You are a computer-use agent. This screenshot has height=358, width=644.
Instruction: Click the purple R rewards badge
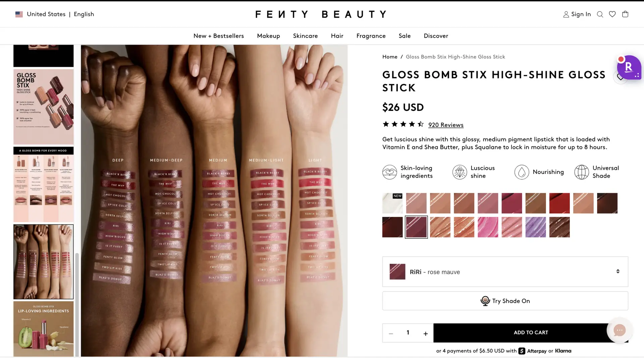click(629, 68)
